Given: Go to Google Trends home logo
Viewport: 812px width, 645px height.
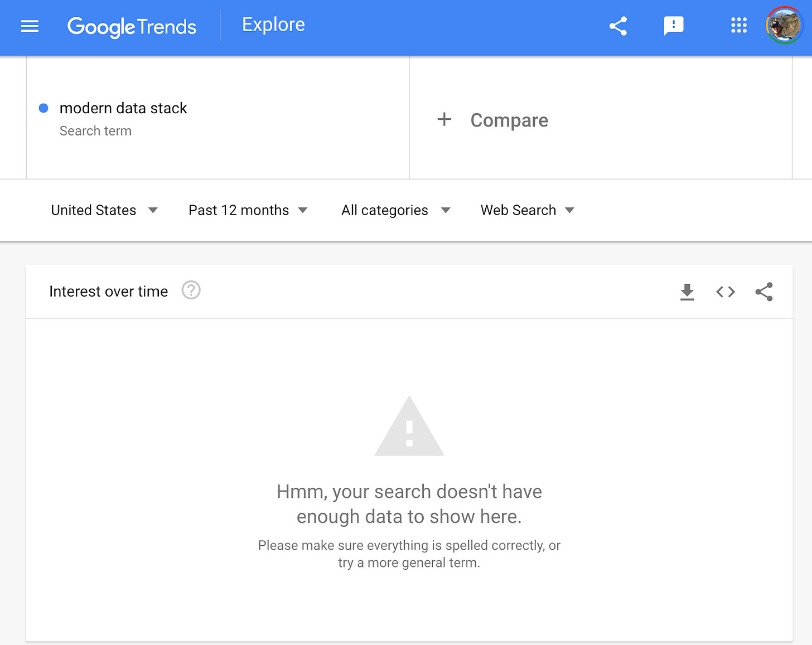Looking at the screenshot, I should click(132, 27).
